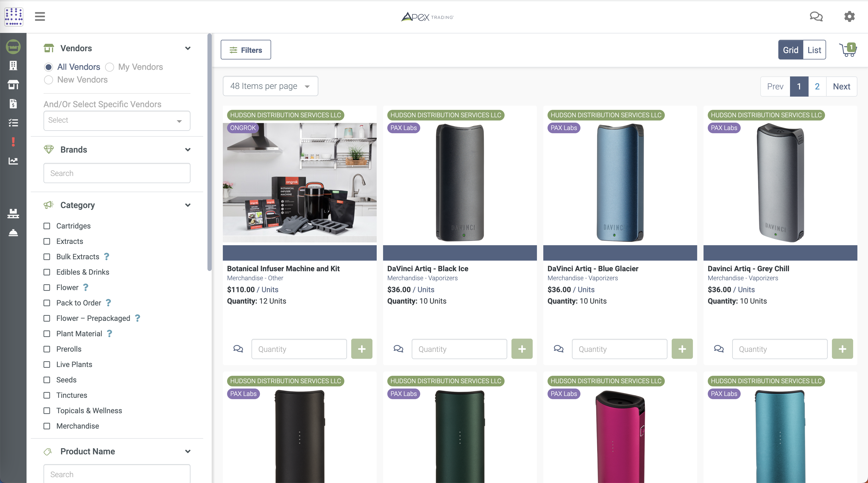The height and width of the screenshot is (483, 868).
Task: Select the My Vendors radio option
Action: point(110,67)
